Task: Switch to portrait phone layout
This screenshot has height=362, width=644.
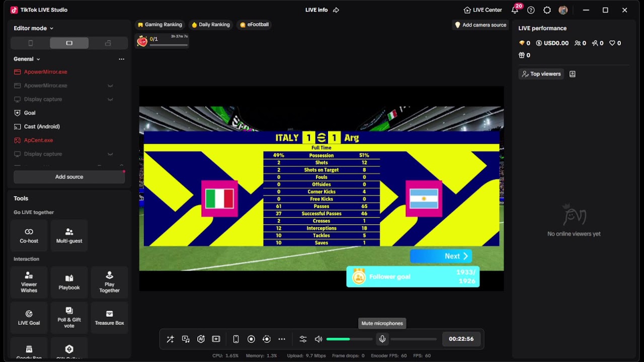Action: click(30, 43)
